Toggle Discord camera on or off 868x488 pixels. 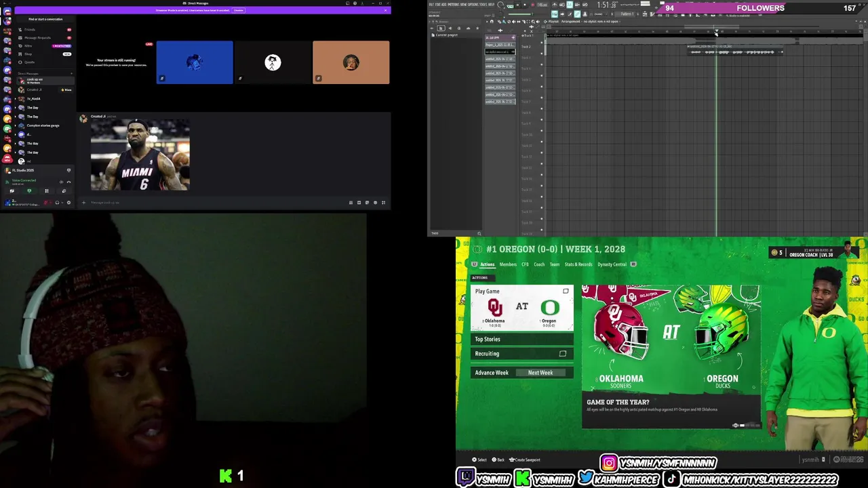[12, 191]
